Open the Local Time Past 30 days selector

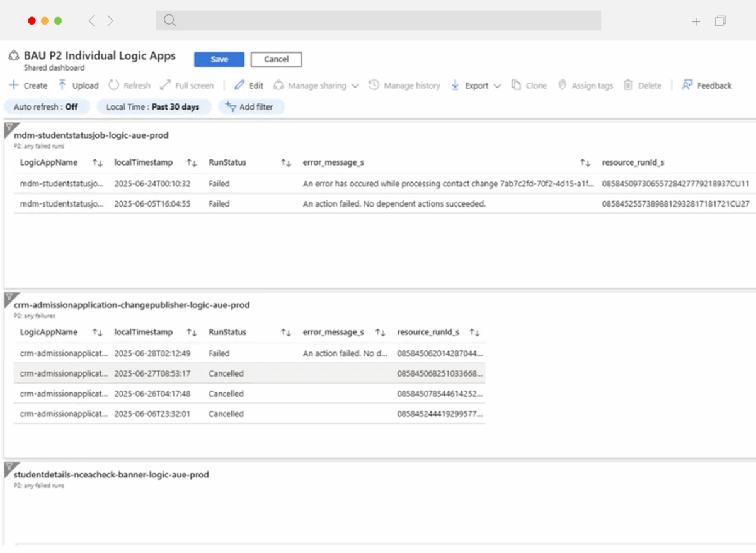point(152,107)
